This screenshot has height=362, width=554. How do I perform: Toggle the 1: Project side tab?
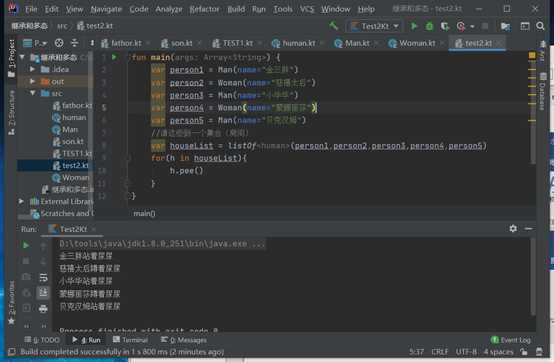(12, 58)
